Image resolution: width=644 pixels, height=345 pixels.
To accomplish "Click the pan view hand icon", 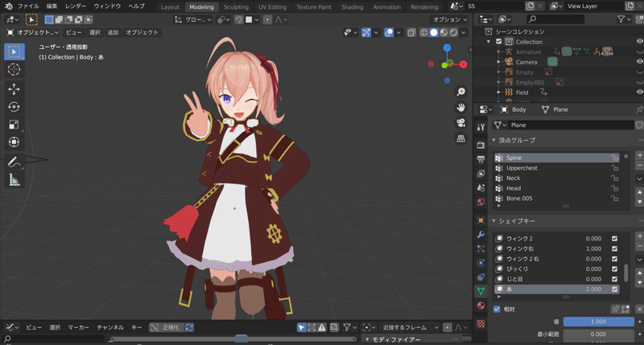I will [461, 108].
